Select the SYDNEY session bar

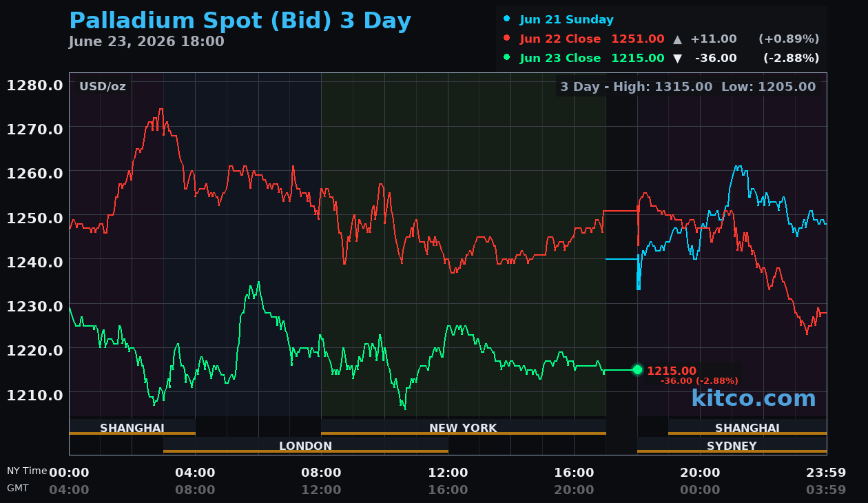point(732,445)
